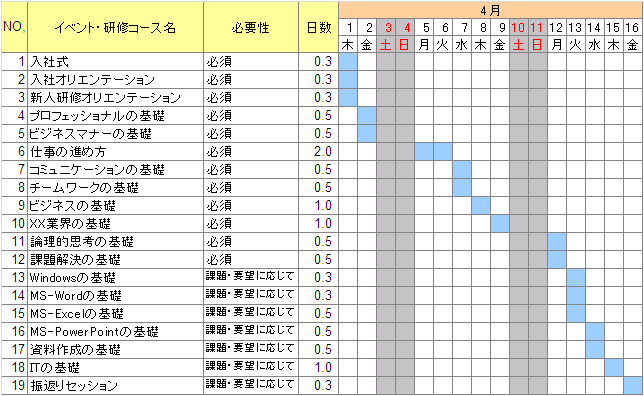Click the blue bar for 振返りセッション

click(x=632, y=385)
